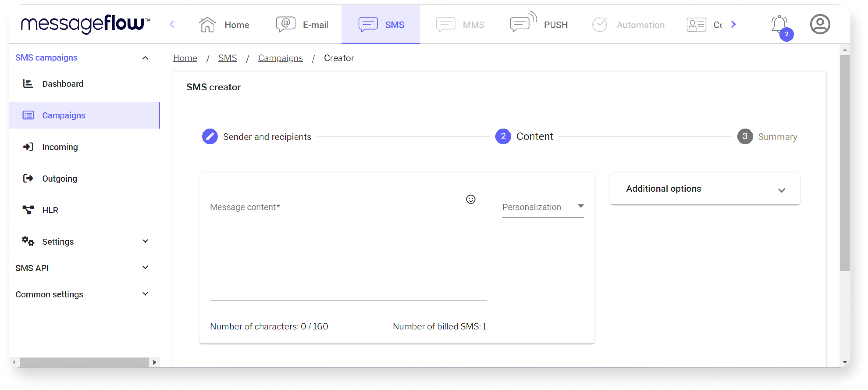
Task: Click the emoji picker icon in message editor
Action: point(471,199)
